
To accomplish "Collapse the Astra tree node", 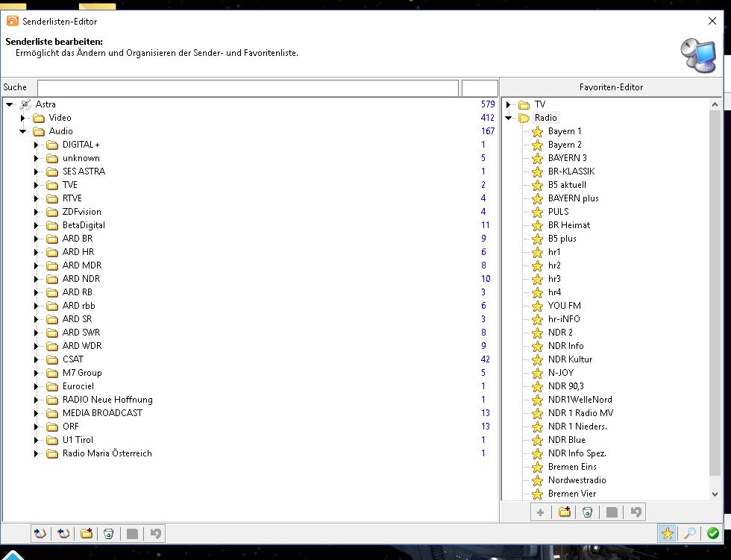I will coord(9,104).
